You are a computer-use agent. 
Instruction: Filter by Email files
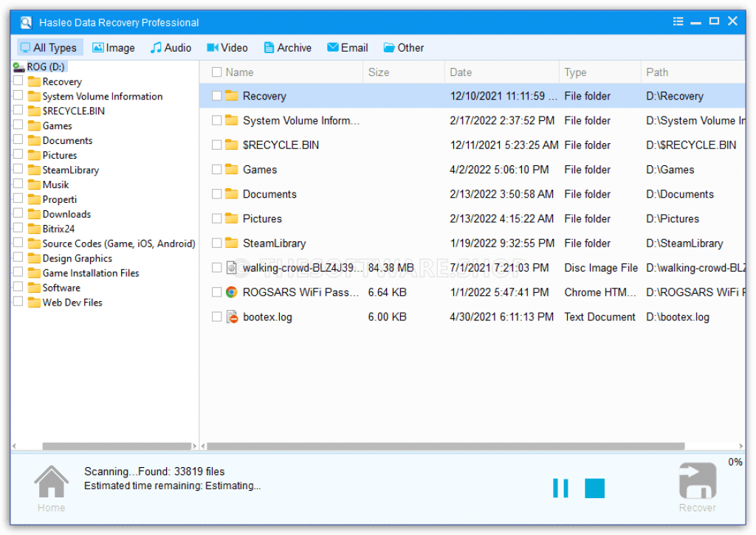pos(348,48)
